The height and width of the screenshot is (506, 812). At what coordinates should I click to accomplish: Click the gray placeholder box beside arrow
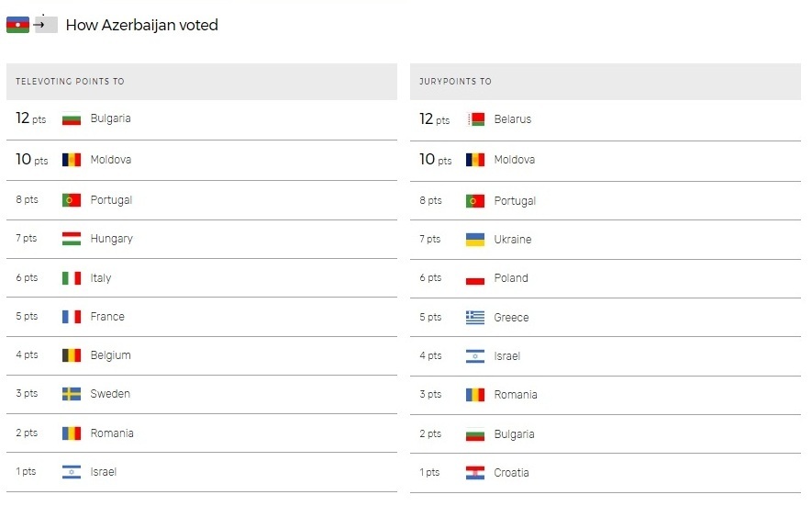coord(46,25)
